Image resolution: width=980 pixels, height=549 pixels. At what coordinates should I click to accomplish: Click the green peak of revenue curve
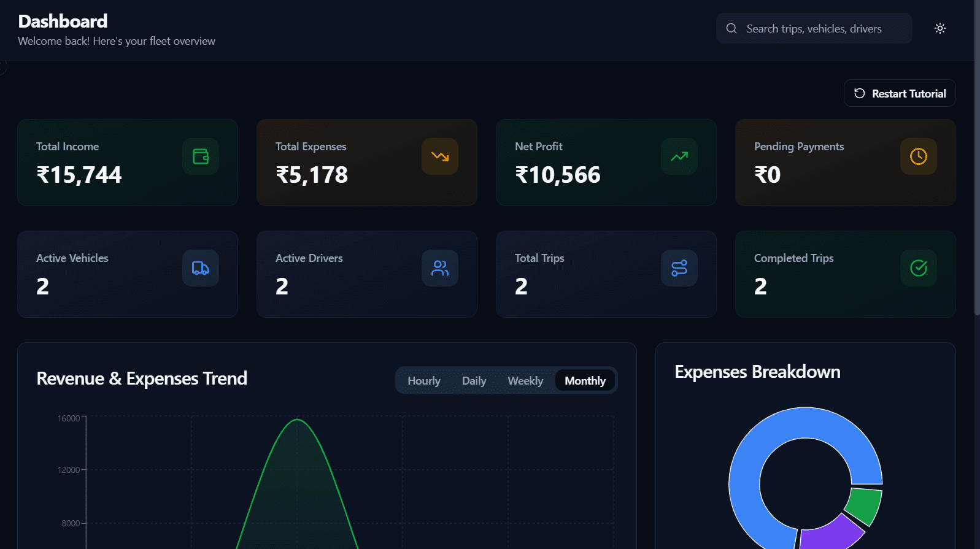click(297, 420)
